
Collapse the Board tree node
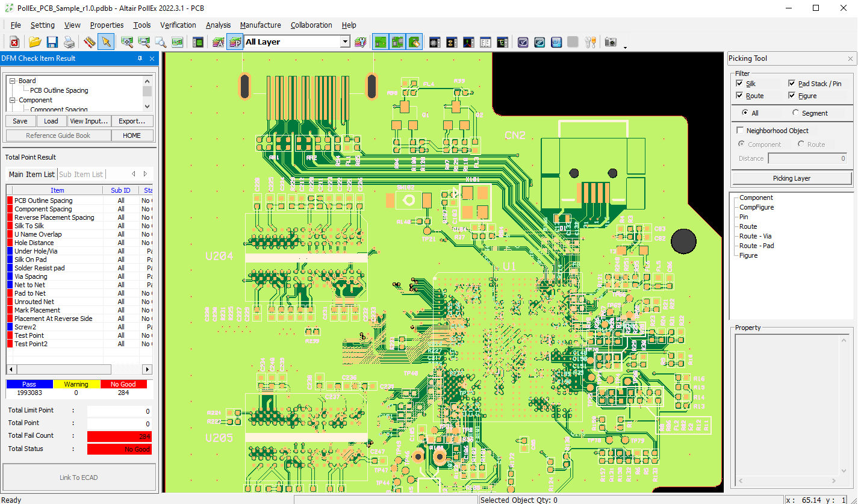coord(12,81)
